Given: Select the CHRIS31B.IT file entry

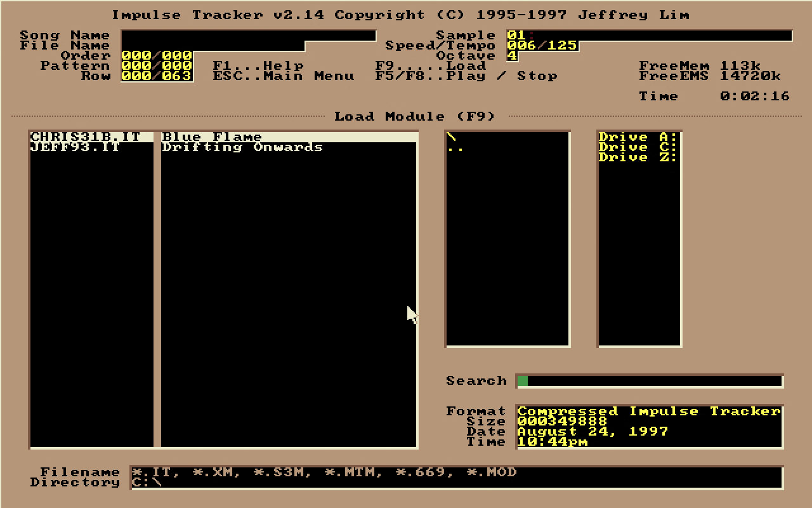Looking at the screenshot, I should coord(91,137).
